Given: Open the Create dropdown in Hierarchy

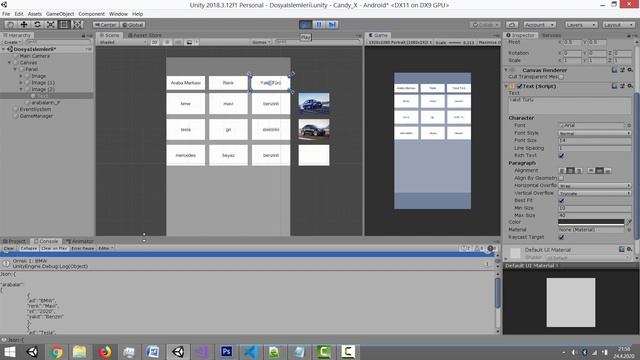Looking at the screenshot, I should 12,42.
